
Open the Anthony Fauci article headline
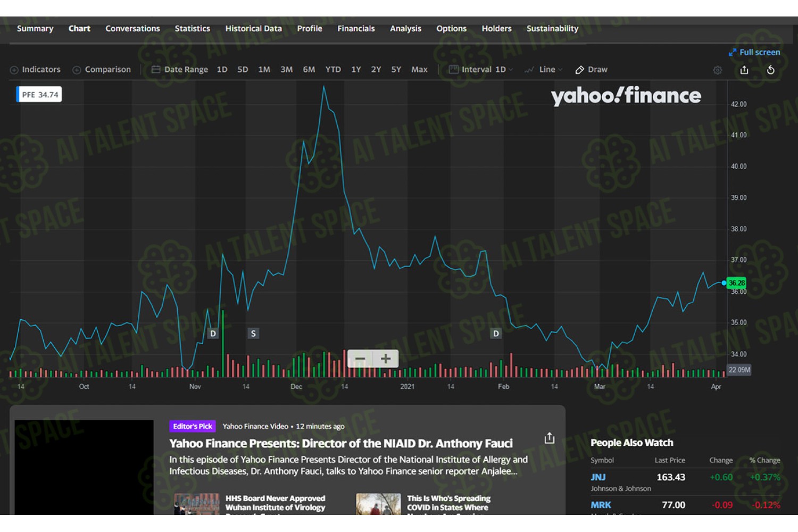click(341, 444)
